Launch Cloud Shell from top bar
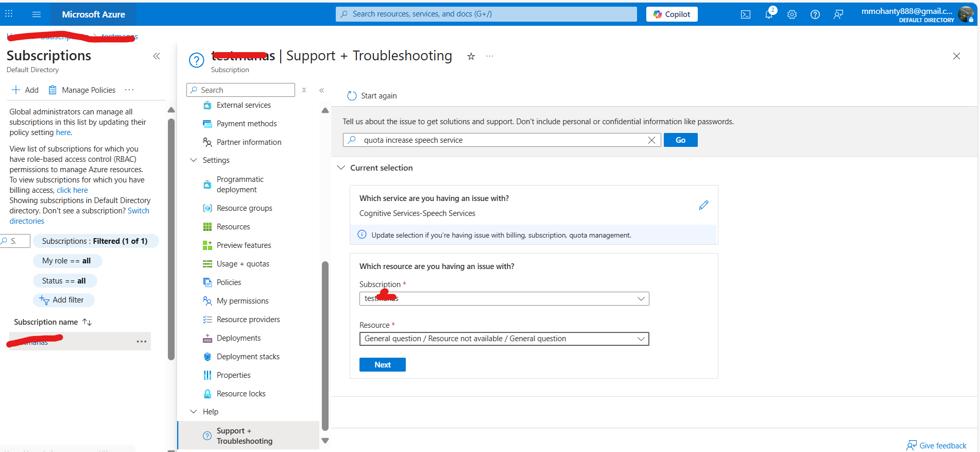 [x=746, y=14]
